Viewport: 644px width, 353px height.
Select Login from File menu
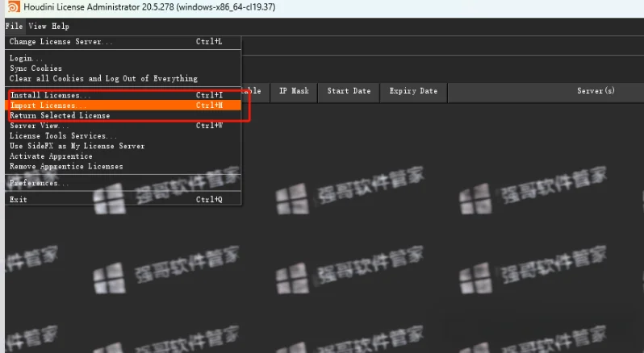123,58
